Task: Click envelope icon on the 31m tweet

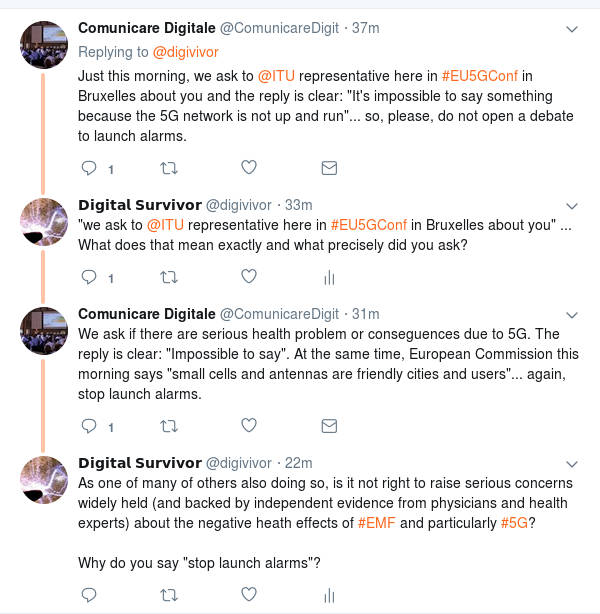Action: (x=328, y=426)
